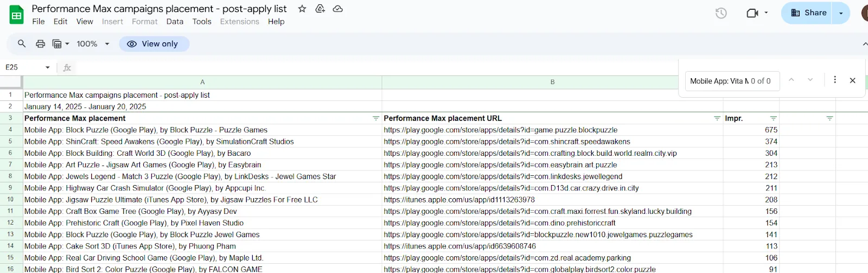Select column B header

point(552,82)
